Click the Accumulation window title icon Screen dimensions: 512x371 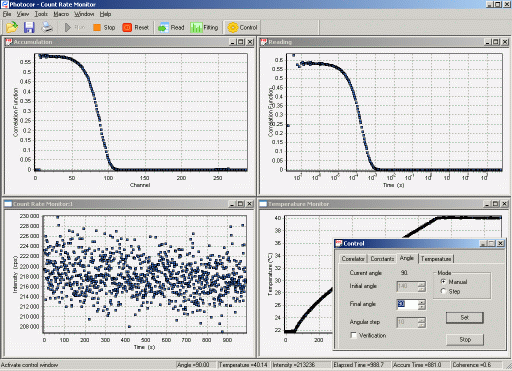9,42
